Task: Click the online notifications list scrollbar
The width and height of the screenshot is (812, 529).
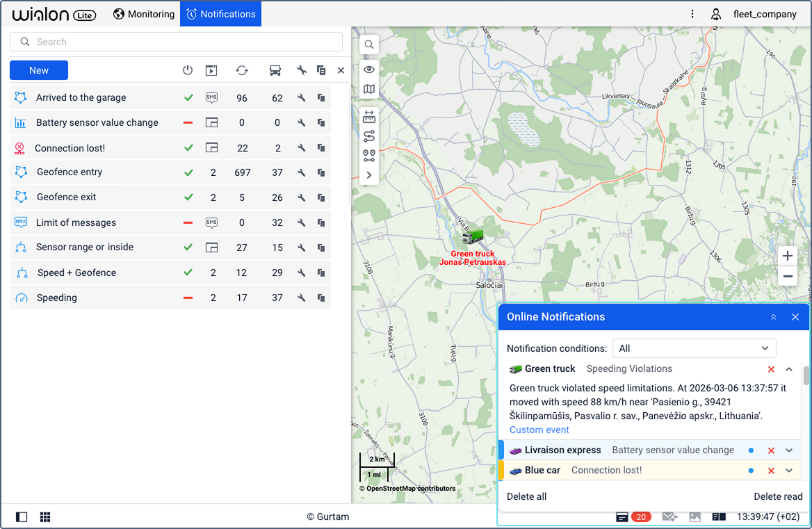Action: tap(806, 376)
